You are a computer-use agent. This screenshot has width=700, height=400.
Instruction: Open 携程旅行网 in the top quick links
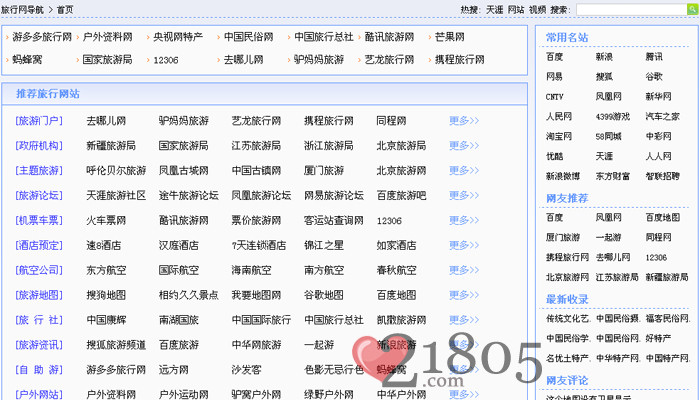[454, 60]
